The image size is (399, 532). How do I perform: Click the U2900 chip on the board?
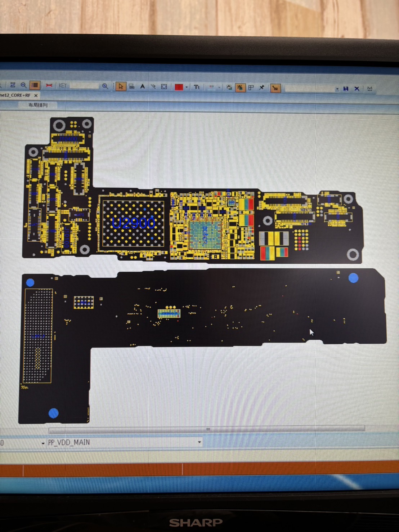(133, 223)
